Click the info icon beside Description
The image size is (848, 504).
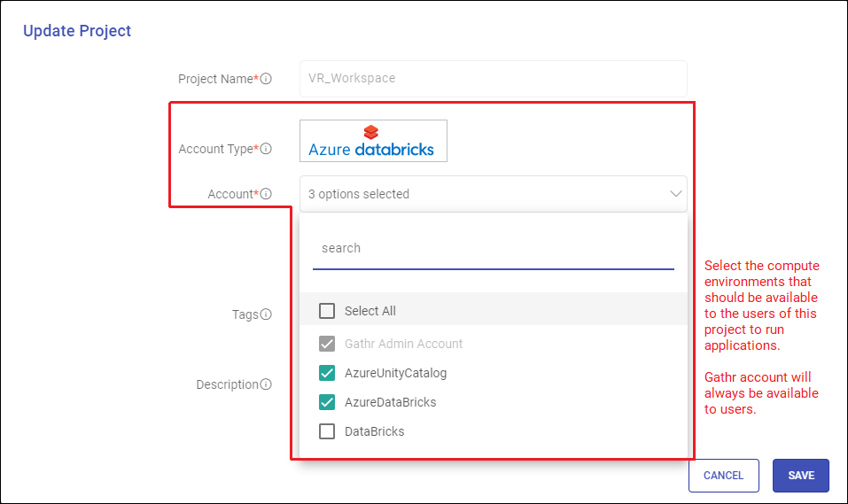[x=266, y=384]
